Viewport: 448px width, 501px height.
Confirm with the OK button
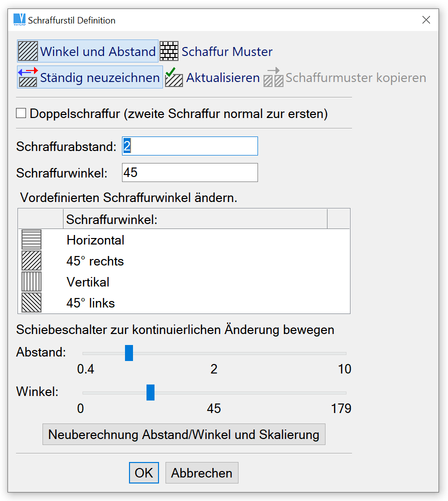tap(144, 473)
